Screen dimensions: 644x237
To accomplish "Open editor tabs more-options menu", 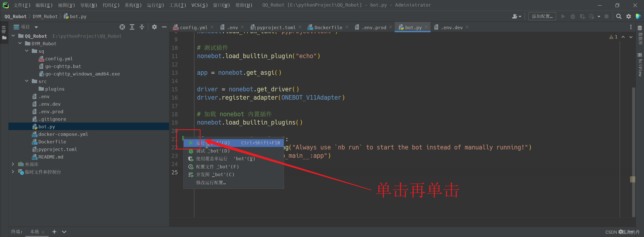I will coord(631,27).
